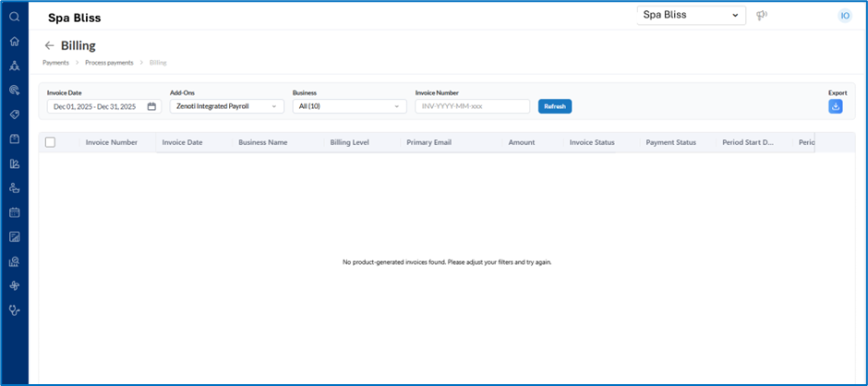Sort by Billing Level column header
The height and width of the screenshot is (386, 868).
point(349,142)
